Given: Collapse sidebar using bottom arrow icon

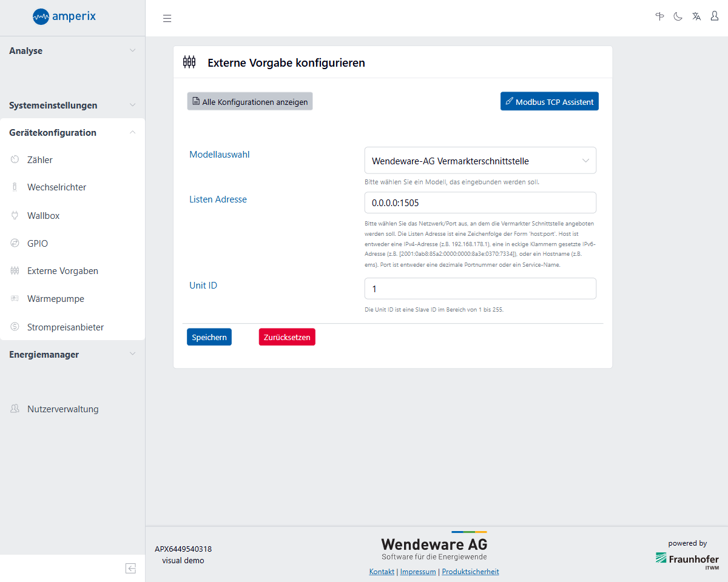Looking at the screenshot, I should click(130, 568).
